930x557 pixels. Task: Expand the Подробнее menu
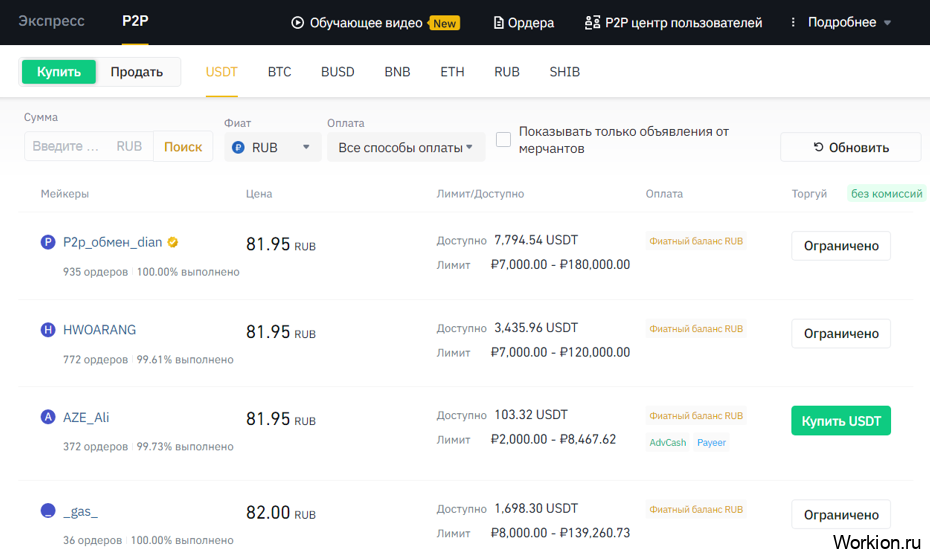841,23
